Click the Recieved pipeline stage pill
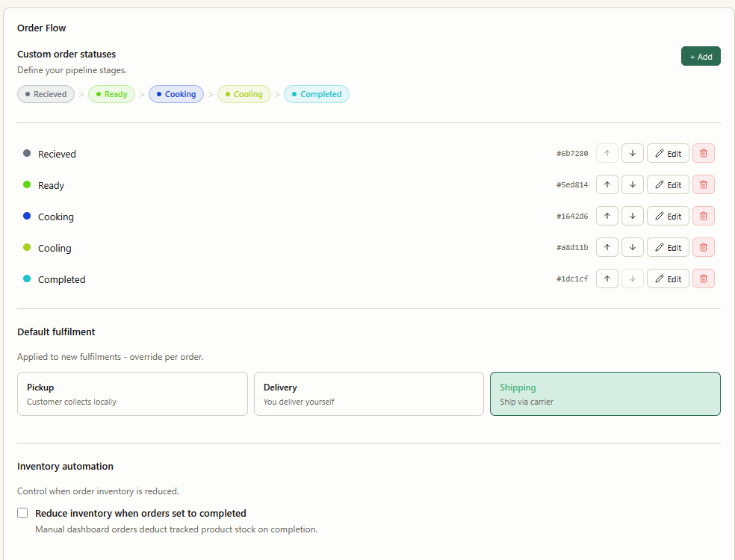The image size is (735, 560). pyautogui.click(x=46, y=94)
